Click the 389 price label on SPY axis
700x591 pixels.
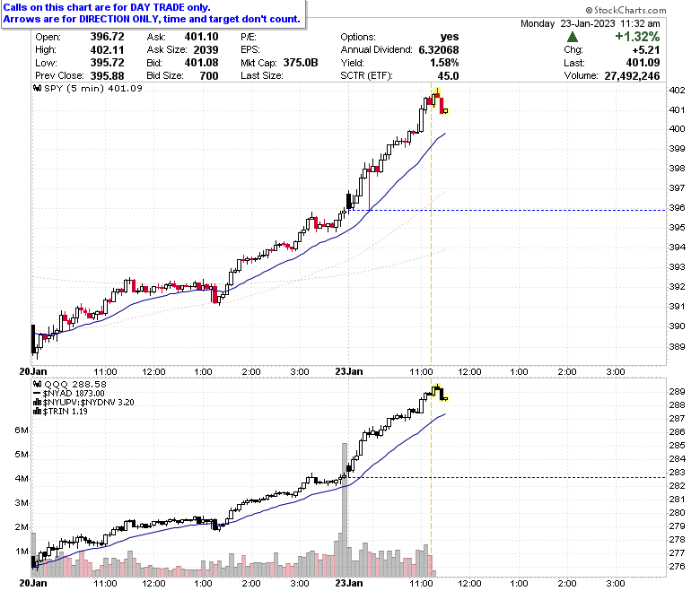(677, 346)
